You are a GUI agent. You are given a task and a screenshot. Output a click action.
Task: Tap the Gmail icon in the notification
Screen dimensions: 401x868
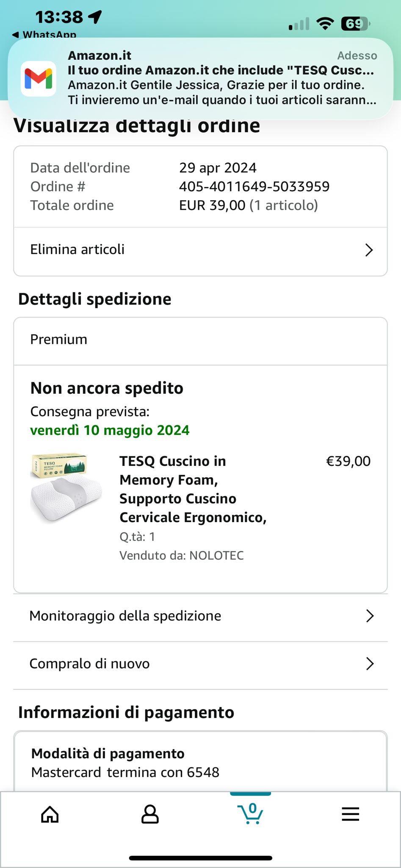point(39,79)
